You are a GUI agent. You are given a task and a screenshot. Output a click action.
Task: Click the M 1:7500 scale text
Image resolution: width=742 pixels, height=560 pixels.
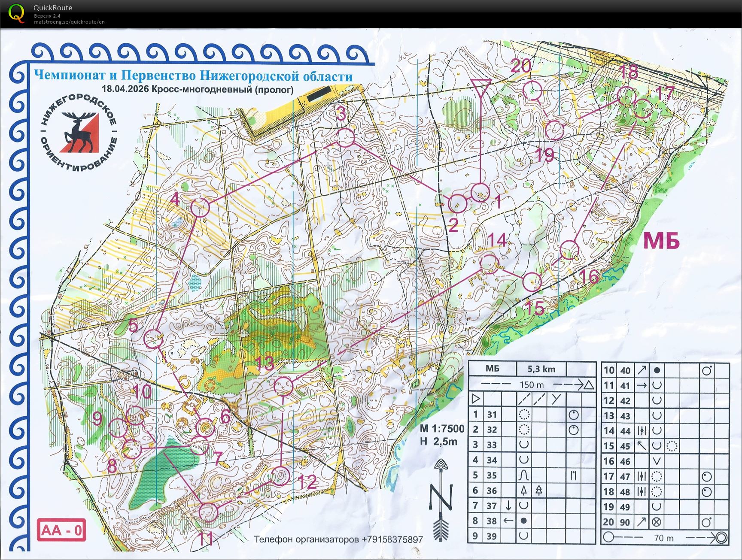442,428
